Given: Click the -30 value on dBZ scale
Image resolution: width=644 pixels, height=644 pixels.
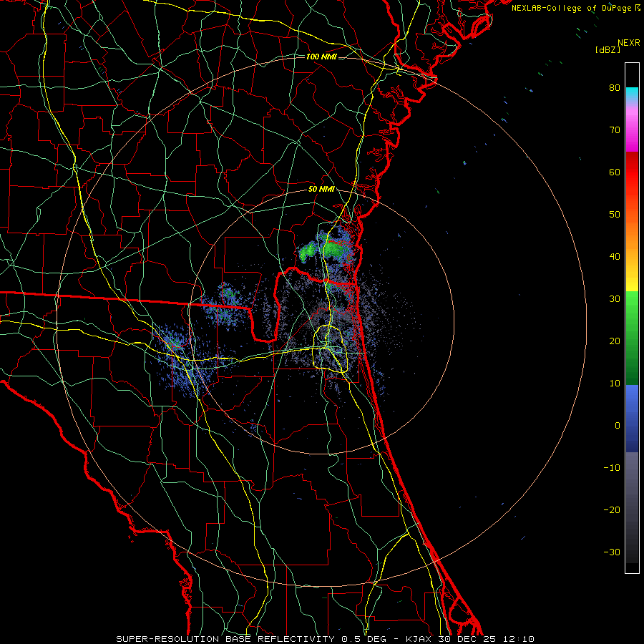Looking at the screenshot, I should pos(612,552).
